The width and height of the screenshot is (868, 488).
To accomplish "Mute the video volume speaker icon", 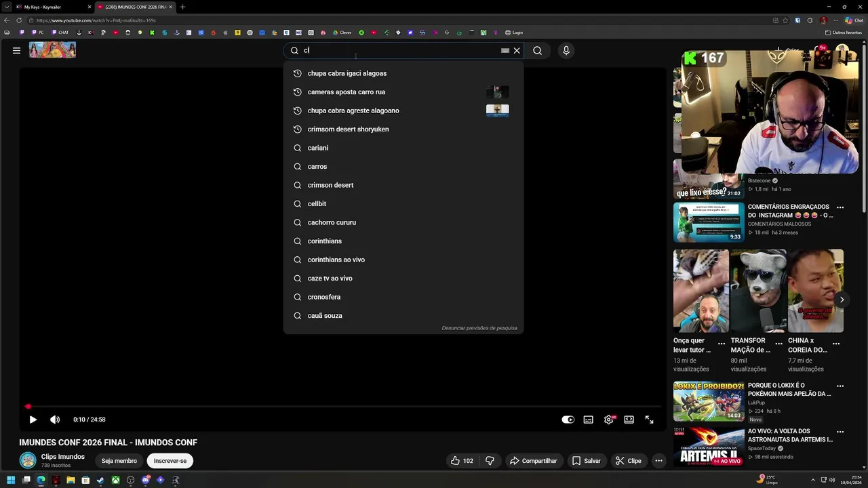I will coord(55,420).
